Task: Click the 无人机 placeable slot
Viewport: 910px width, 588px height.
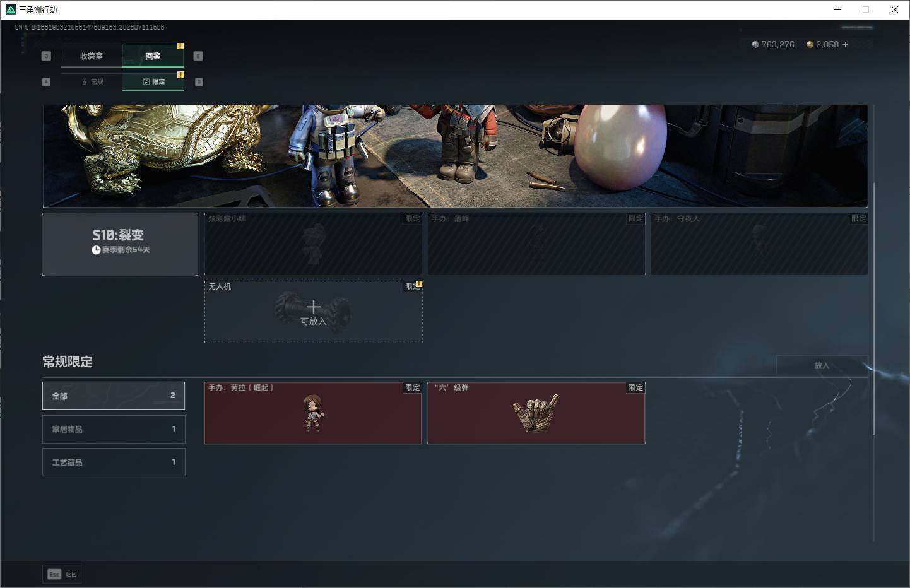Action: pyautogui.click(x=313, y=312)
